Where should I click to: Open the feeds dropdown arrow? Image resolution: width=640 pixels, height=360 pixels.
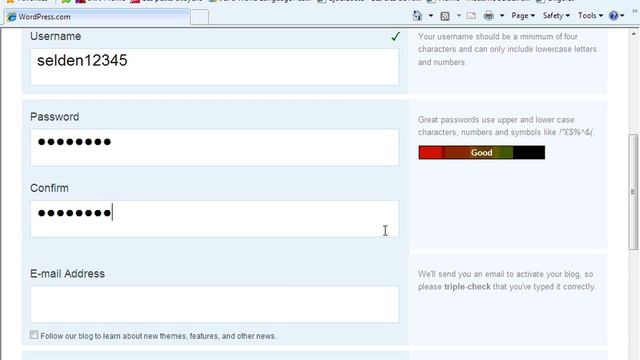coord(458,16)
